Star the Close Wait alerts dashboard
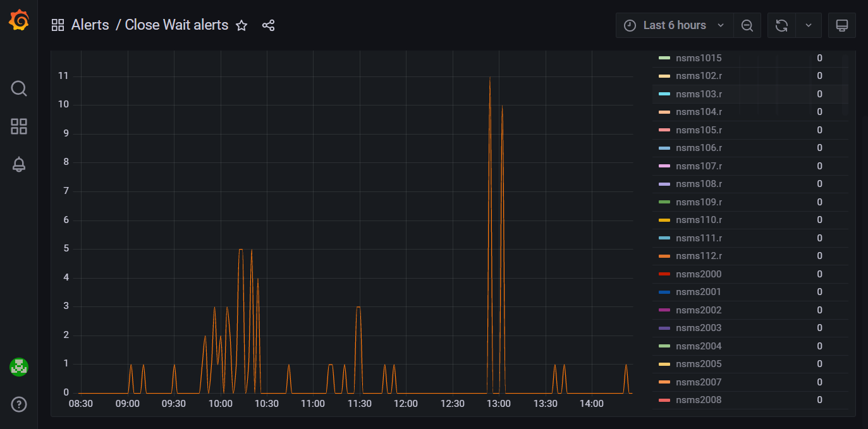The height and width of the screenshot is (429, 868). [x=241, y=25]
